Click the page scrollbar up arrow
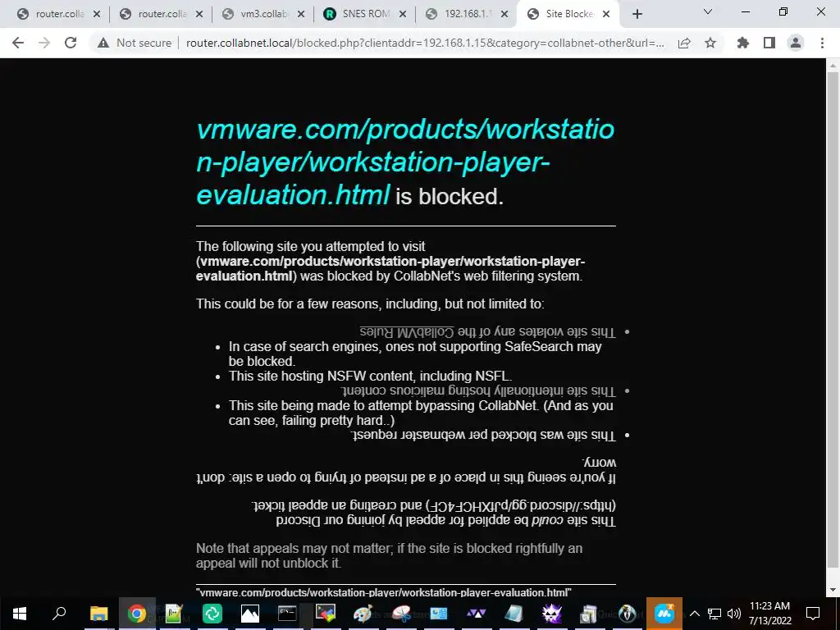 click(833, 66)
